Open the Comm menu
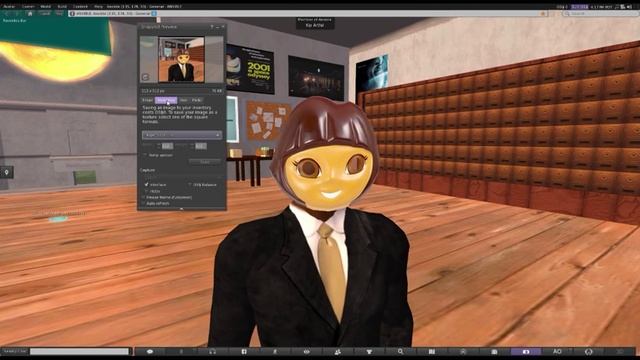The image size is (640, 360). tap(28, 7)
